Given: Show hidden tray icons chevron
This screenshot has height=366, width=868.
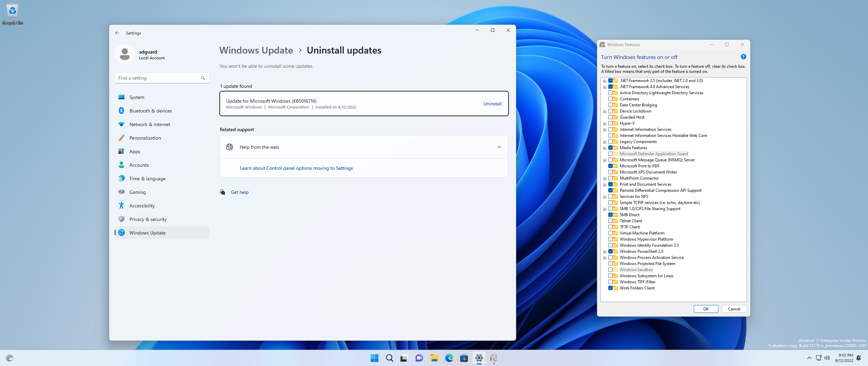Looking at the screenshot, I should [x=809, y=358].
